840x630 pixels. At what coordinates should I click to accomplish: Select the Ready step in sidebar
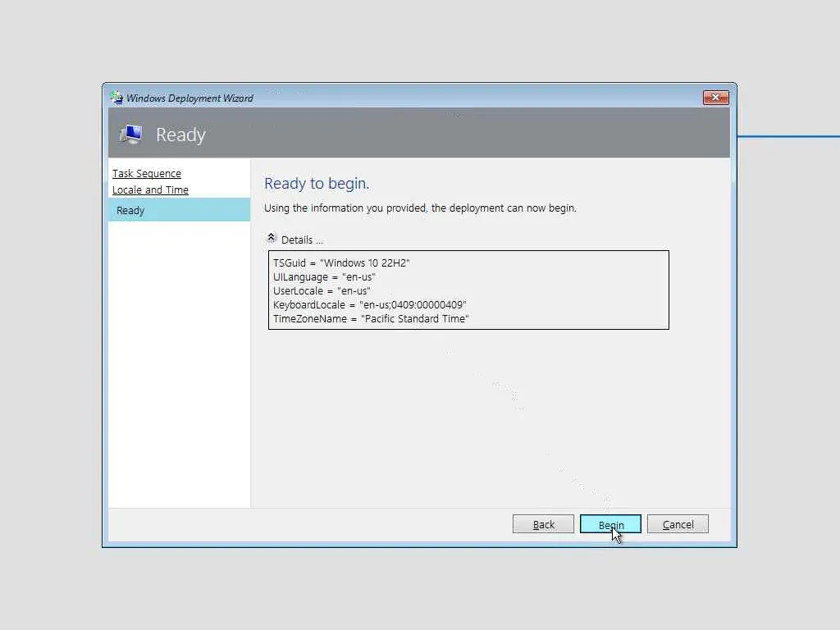click(179, 210)
